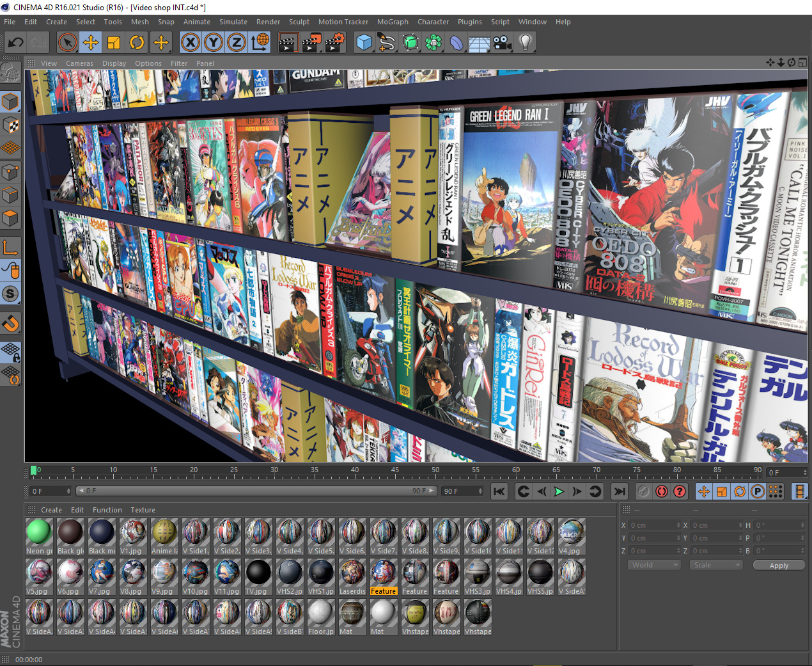Open the Character menu
This screenshot has width=812, height=666.
tap(433, 22)
